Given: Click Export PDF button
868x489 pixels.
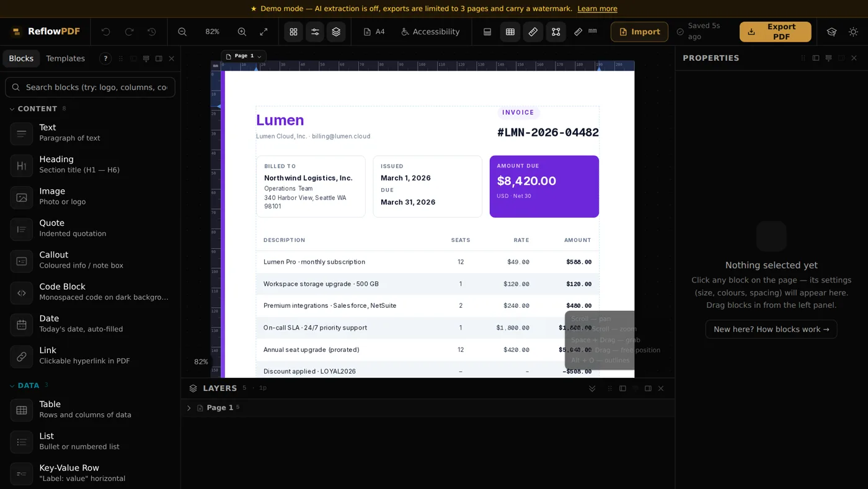Looking at the screenshot, I should coord(775,32).
